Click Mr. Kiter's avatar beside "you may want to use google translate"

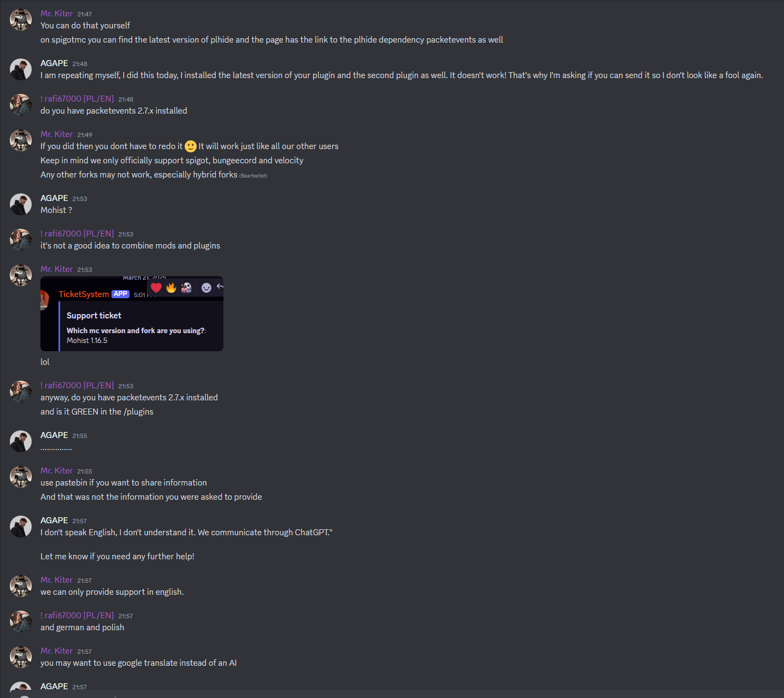point(21,657)
